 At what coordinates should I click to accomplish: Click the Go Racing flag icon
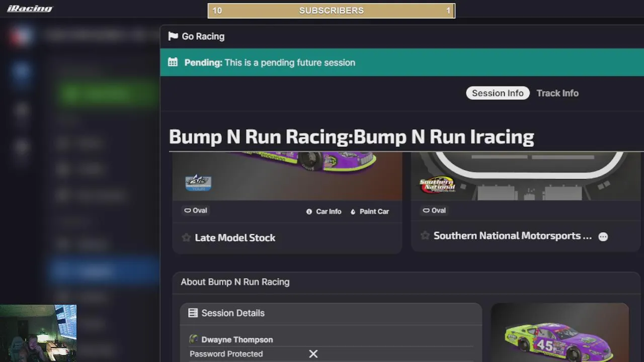[x=173, y=36]
